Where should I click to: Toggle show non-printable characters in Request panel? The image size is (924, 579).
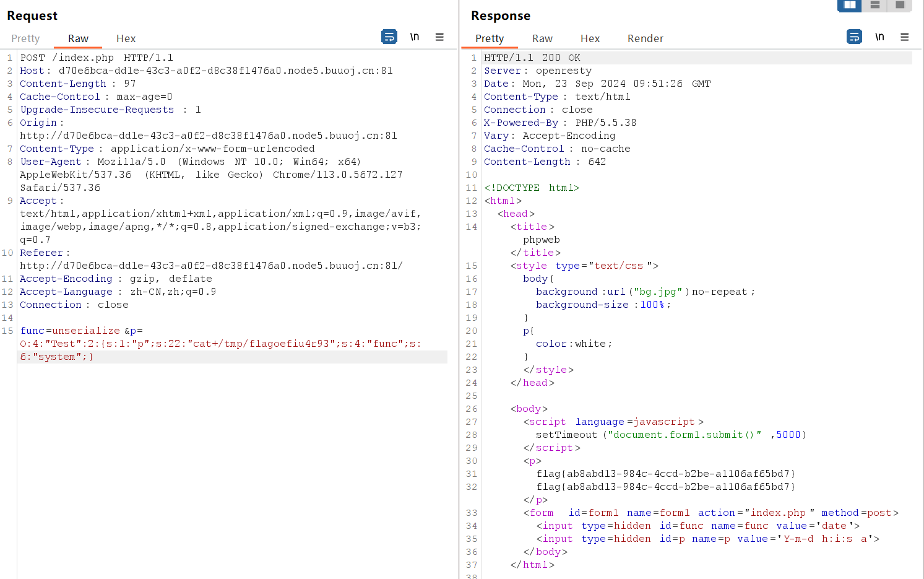[415, 37]
